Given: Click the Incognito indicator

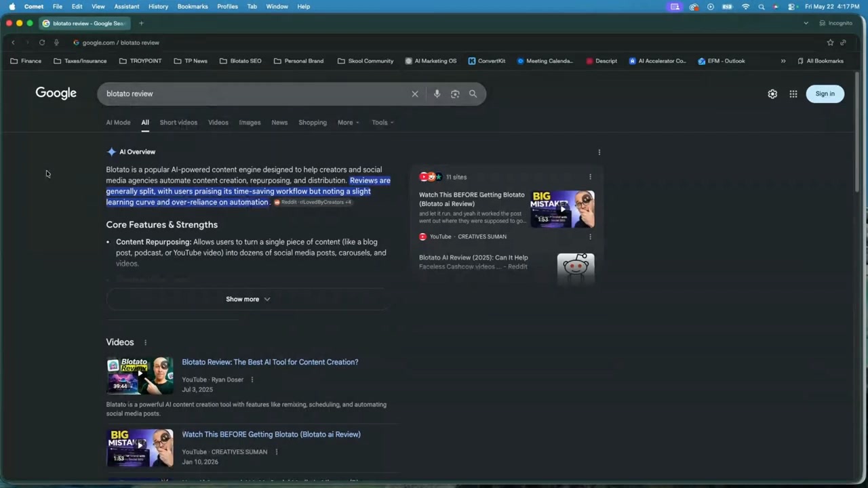Looking at the screenshot, I should point(835,23).
